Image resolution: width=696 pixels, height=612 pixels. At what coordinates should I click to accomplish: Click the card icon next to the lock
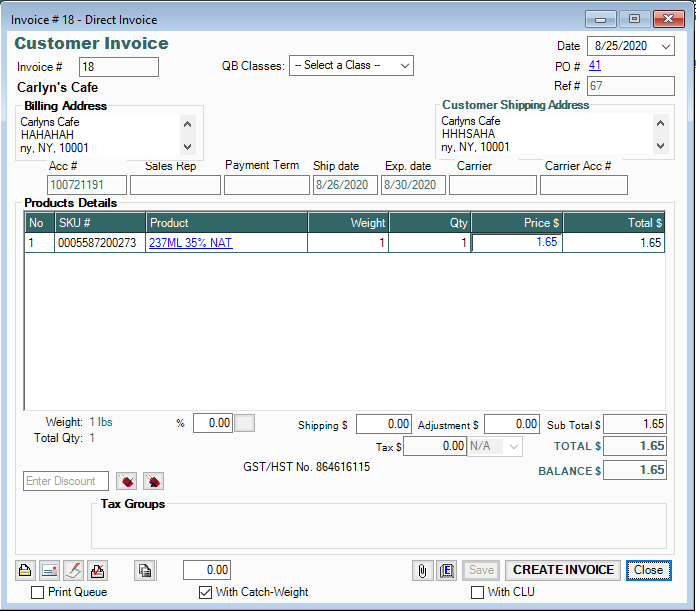pos(49,570)
